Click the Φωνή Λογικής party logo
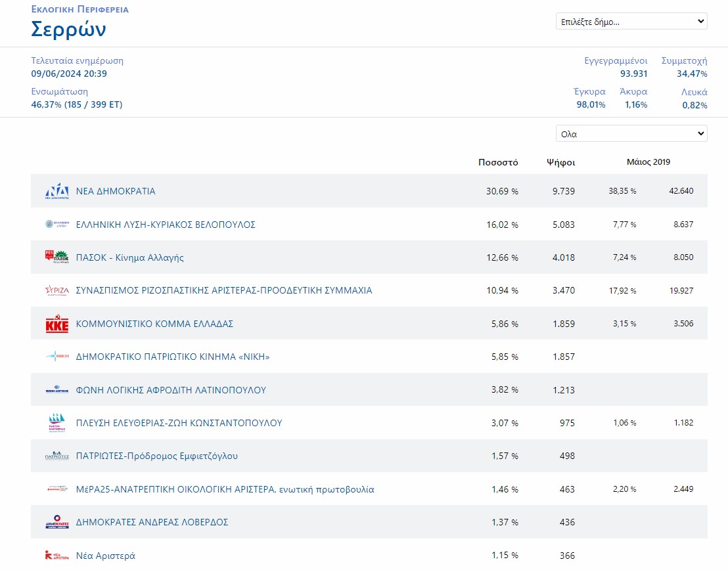728x570 pixels. [x=57, y=390]
